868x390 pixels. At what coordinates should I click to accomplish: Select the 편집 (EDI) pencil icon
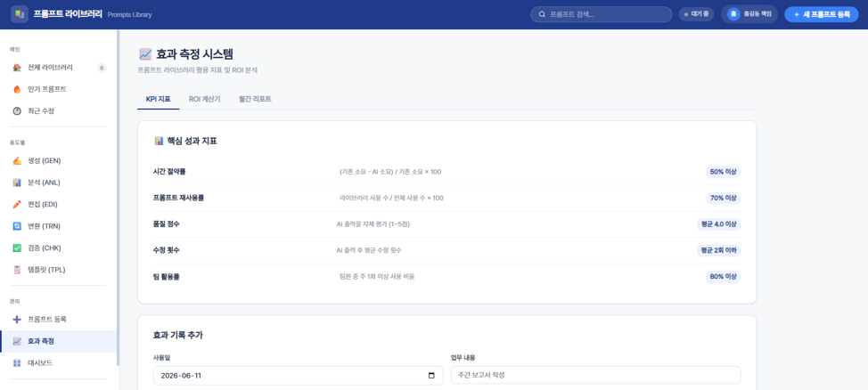(x=17, y=204)
